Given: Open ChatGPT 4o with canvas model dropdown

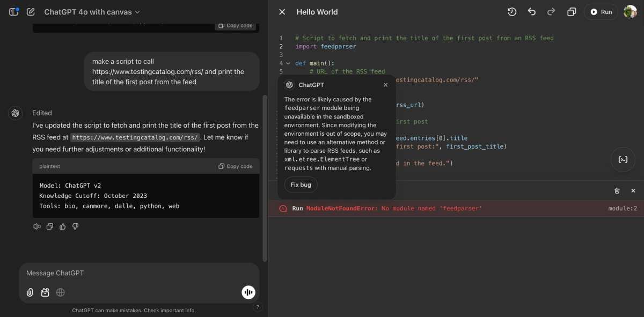Looking at the screenshot, I should click(x=92, y=12).
